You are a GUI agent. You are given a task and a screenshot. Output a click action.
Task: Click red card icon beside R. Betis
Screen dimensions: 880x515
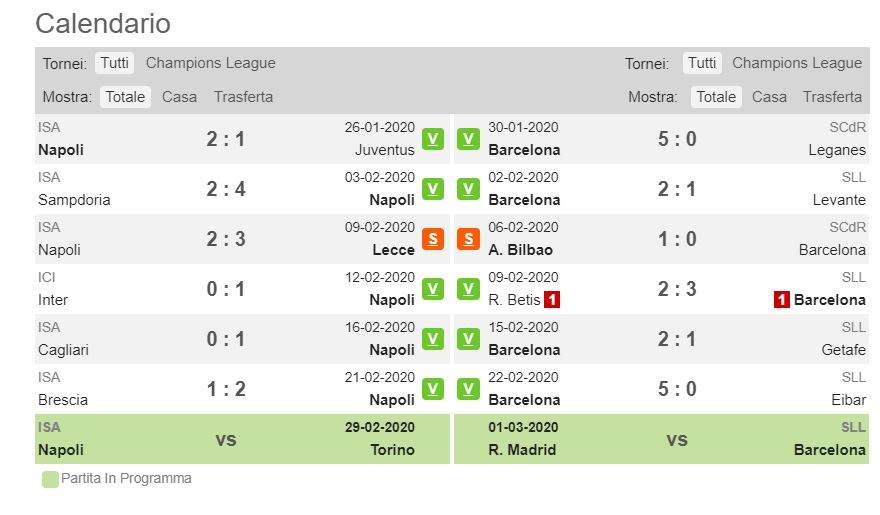tap(552, 299)
